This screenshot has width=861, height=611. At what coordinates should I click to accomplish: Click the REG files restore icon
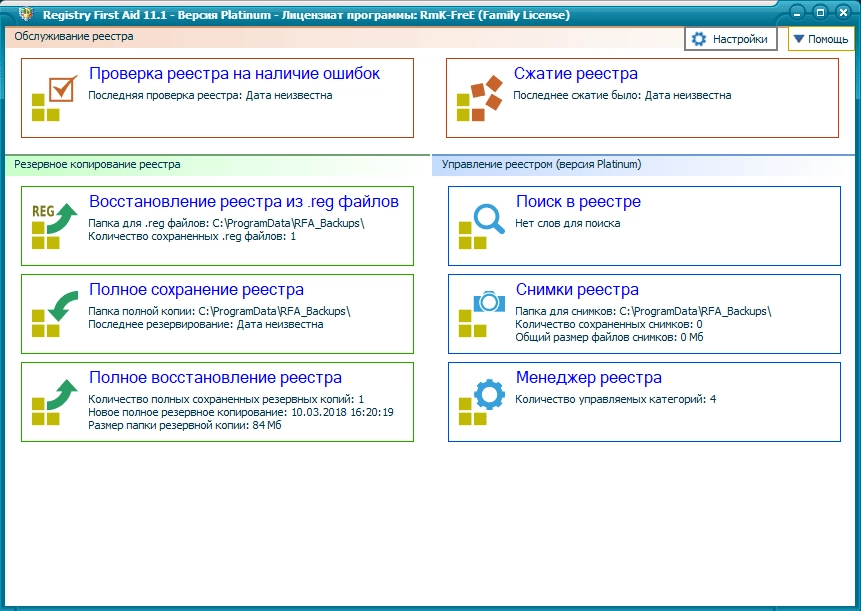tap(54, 226)
